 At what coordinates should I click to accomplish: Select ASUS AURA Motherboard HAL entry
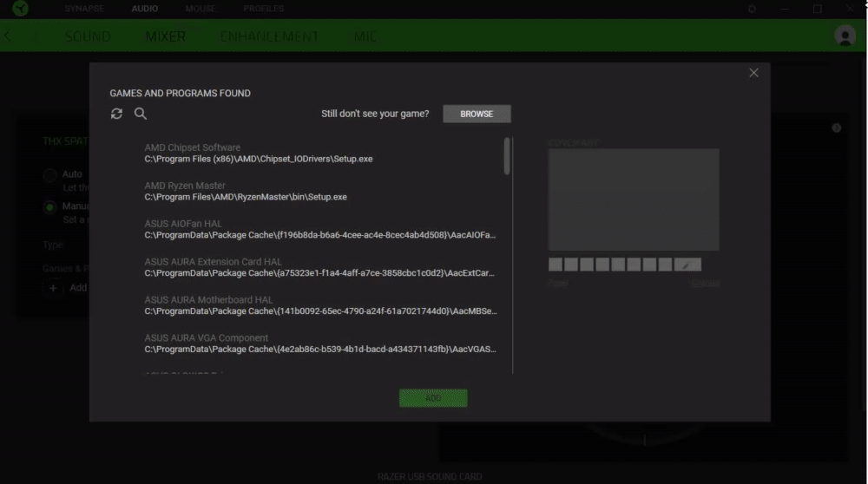coord(321,306)
